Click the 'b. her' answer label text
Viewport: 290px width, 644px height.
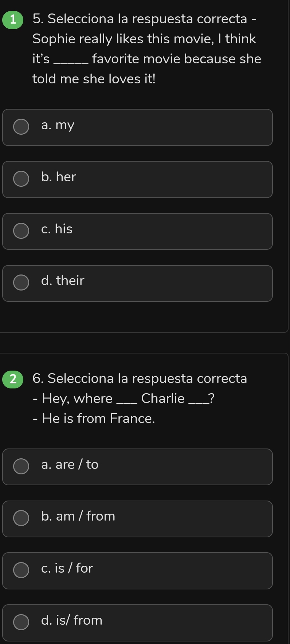click(x=59, y=177)
